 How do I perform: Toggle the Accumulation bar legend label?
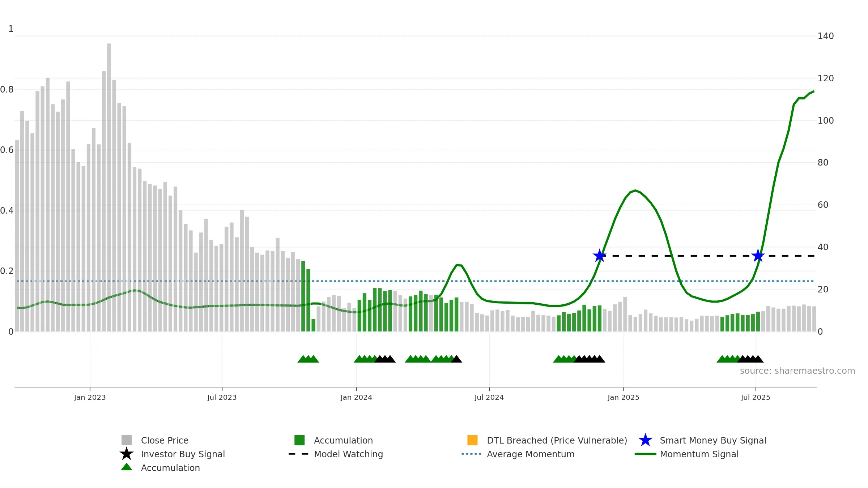(x=343, y=440)
